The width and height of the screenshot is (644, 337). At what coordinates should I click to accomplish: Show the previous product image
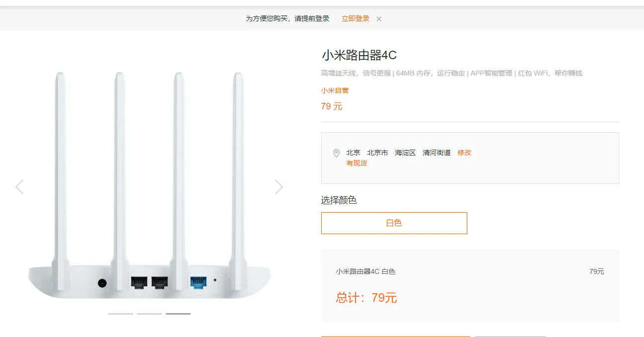pyautogui.click(x=19, y=187)
